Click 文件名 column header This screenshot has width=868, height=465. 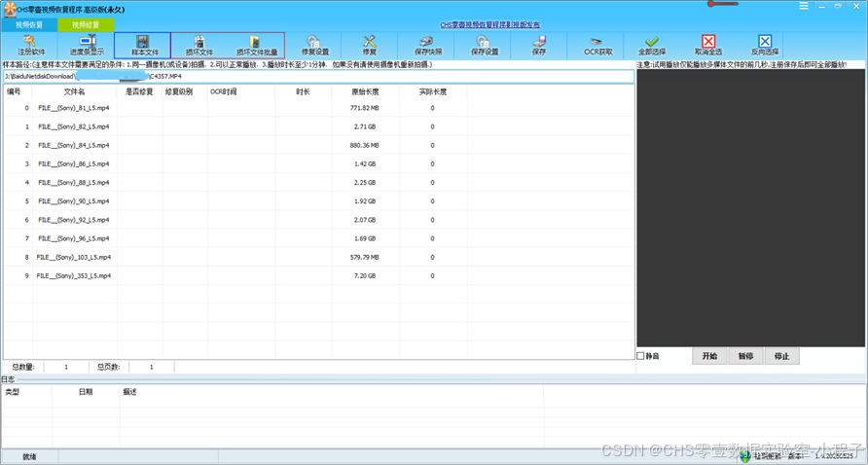[x=74, y=91]
